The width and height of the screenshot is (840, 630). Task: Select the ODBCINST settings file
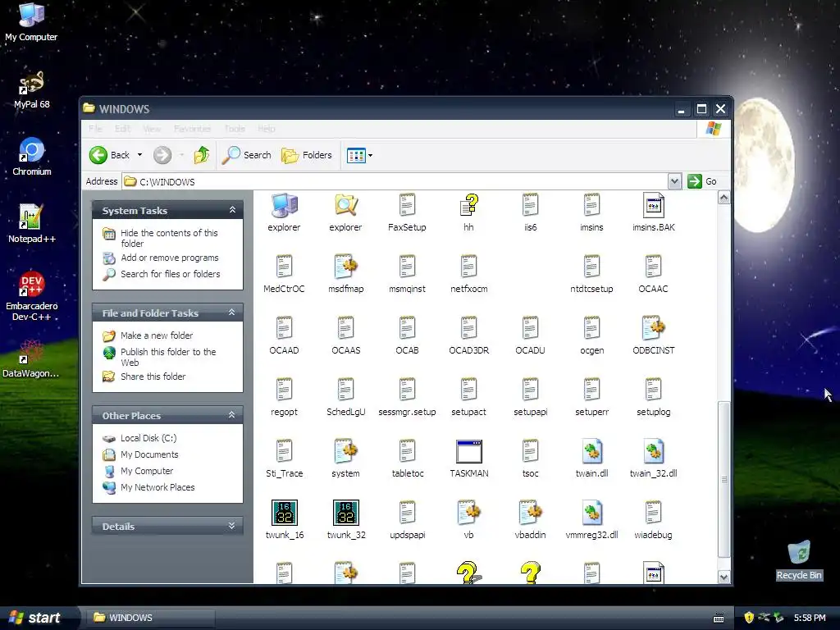(x=654, y=328)
